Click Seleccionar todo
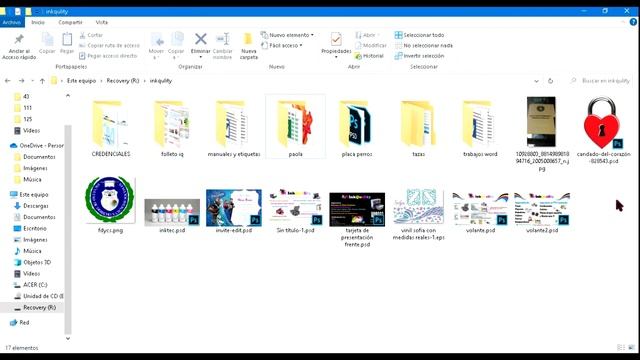The width and height of the screenshot is (640, 360). pyautogui.click(x=419, y=35)
